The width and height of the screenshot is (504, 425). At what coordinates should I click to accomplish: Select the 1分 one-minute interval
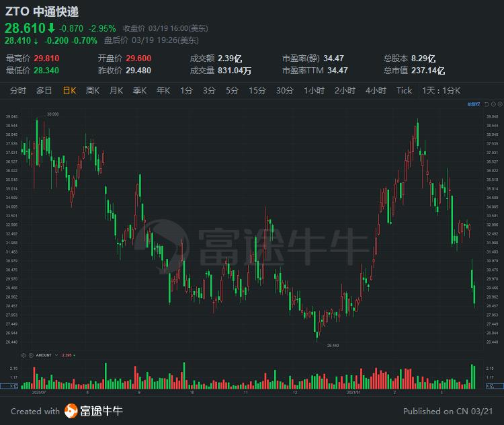coord(186,91)
